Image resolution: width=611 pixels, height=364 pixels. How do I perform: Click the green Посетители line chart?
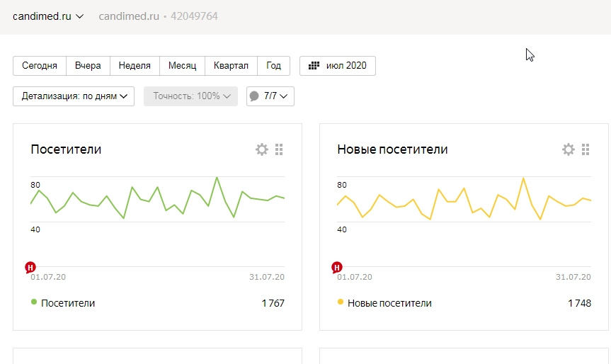[157, 198]
